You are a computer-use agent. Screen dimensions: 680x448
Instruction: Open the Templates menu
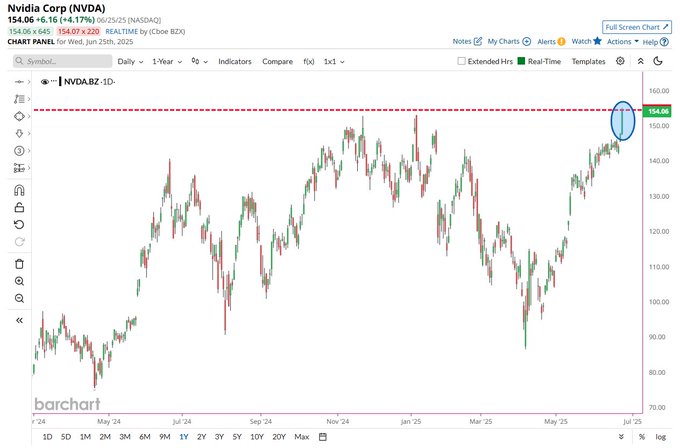[588, 62]
